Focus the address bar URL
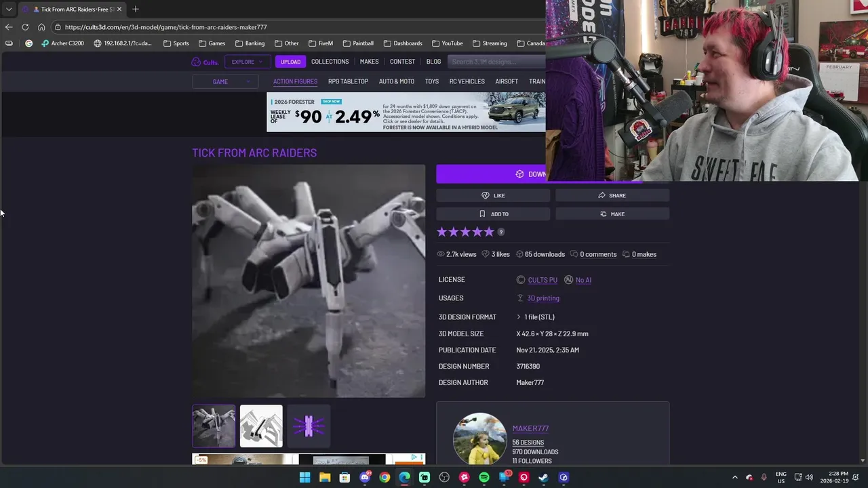This screenshot has height=488, width=868. pyautogui.click(x=165, y=27)
